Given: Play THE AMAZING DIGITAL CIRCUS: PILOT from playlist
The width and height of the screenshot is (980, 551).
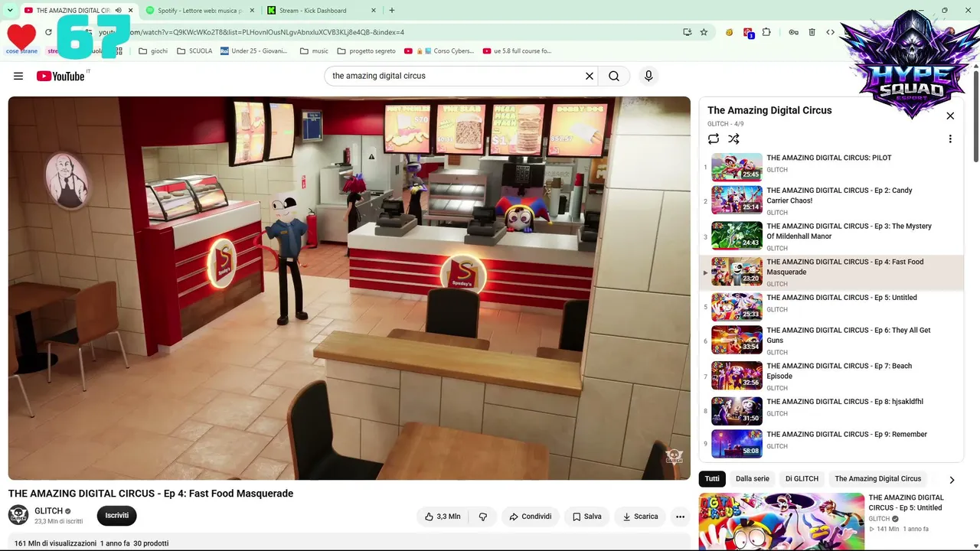Looking at the screenshot, I should [x=831, y=166].
